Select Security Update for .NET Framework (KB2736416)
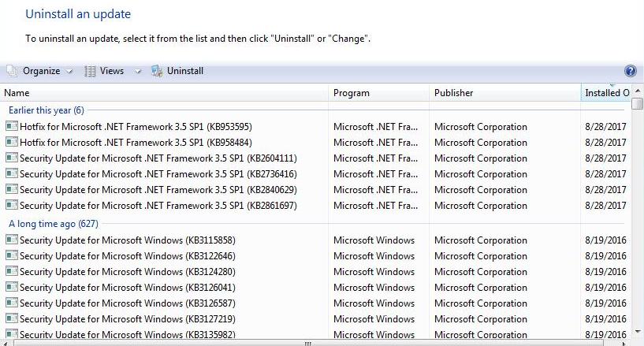 click(x=158, y=173)
